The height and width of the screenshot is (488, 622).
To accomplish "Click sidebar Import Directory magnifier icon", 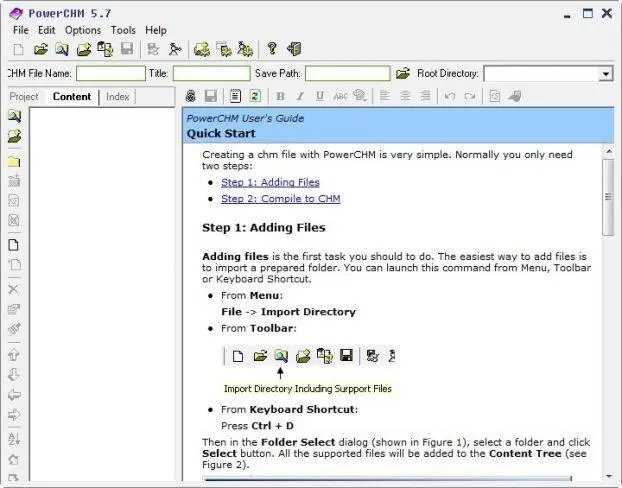I will tap(14, 116).
